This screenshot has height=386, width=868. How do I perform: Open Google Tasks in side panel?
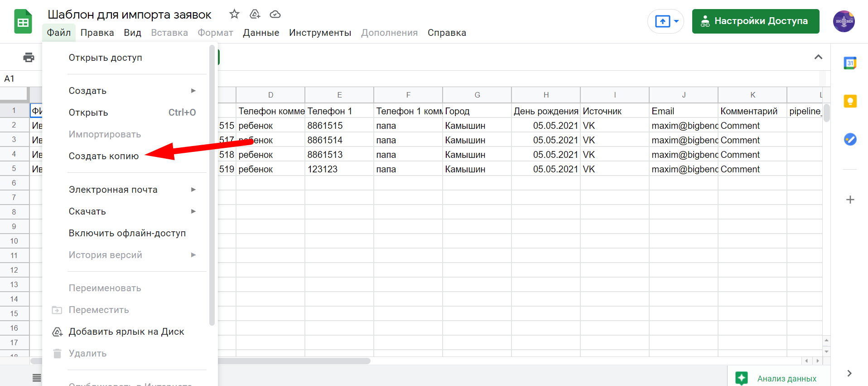click(x=850, y=139)
